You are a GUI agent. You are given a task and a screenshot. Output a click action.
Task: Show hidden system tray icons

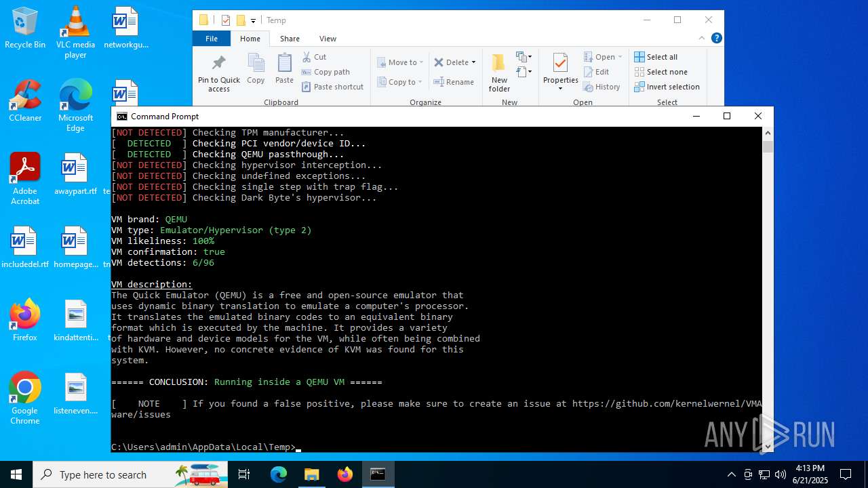click(731, 474)
